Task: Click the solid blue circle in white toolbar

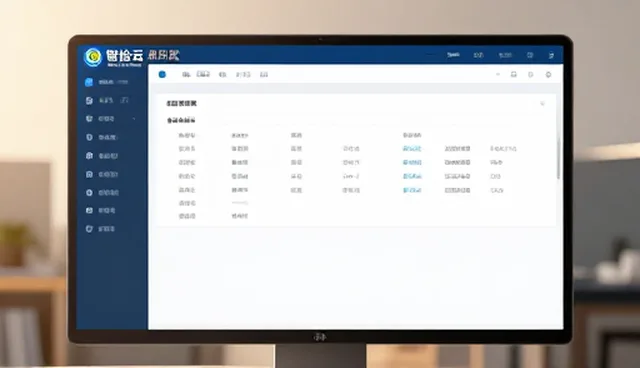Action: point(162,74)
